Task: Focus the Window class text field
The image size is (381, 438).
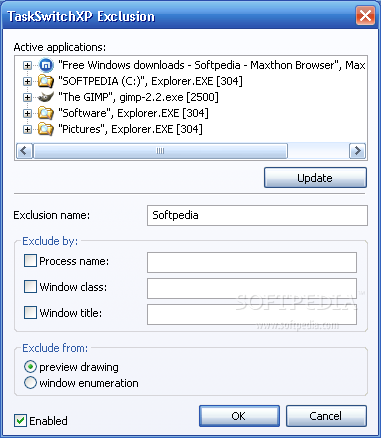Action: click(x=252, y=288)
